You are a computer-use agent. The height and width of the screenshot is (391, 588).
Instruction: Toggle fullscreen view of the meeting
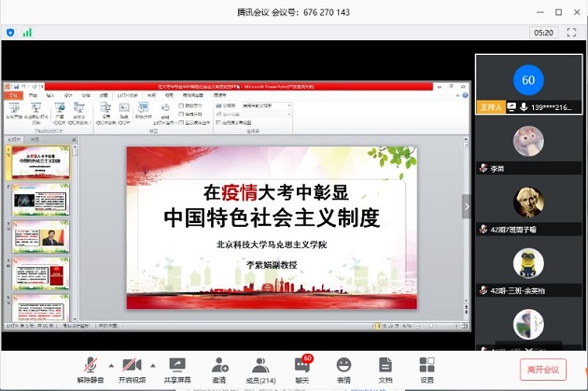tap(572, 32)
